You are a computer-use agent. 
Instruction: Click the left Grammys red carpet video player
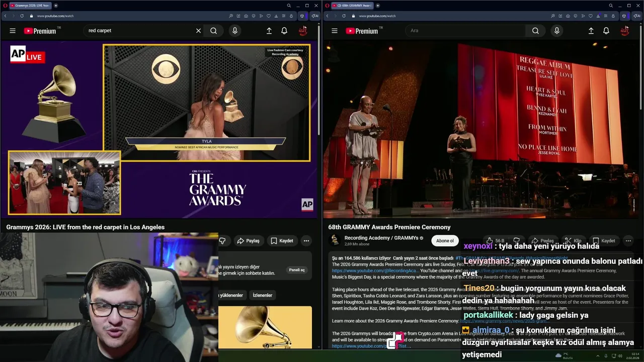coord(160,129)
